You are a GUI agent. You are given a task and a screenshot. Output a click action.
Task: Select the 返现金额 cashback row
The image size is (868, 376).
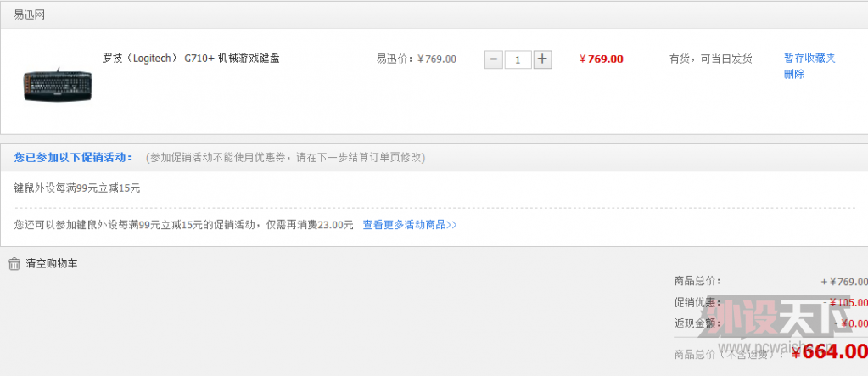(771, 323)
